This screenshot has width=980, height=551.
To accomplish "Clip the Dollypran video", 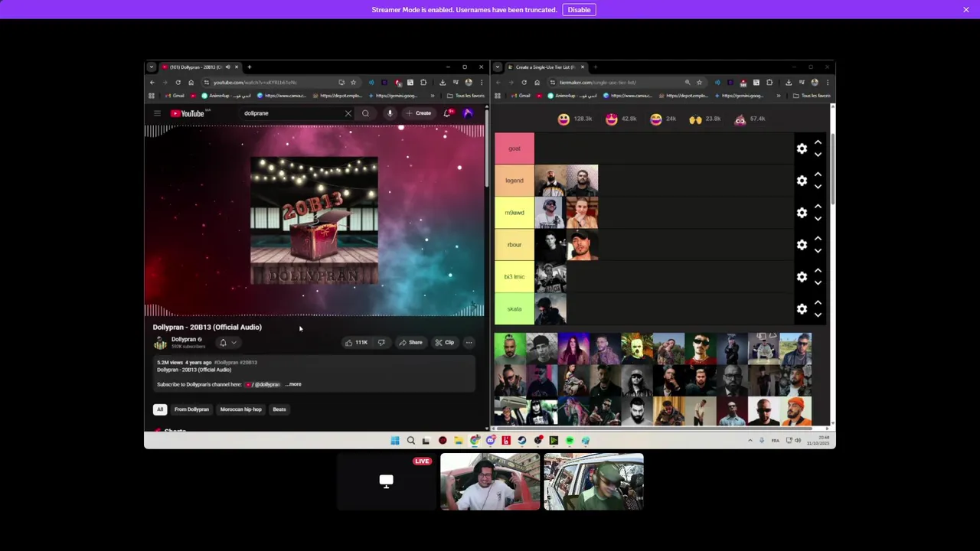I will point(445,342).
